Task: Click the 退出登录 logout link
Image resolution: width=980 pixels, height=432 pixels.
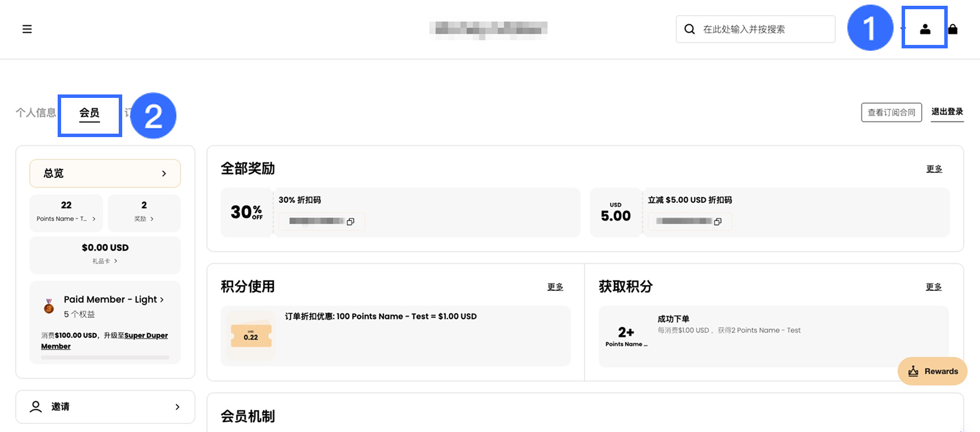Action: coord(947,112)
